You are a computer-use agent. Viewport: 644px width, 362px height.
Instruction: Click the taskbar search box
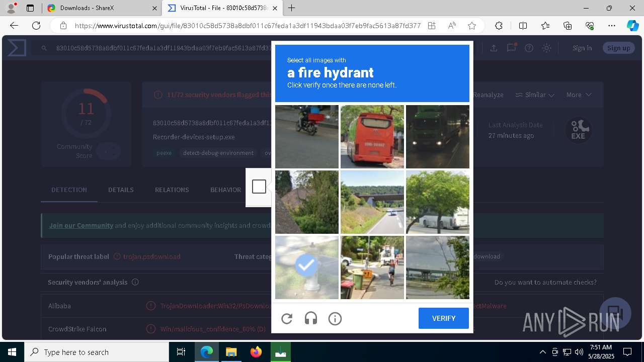[97, 352]
